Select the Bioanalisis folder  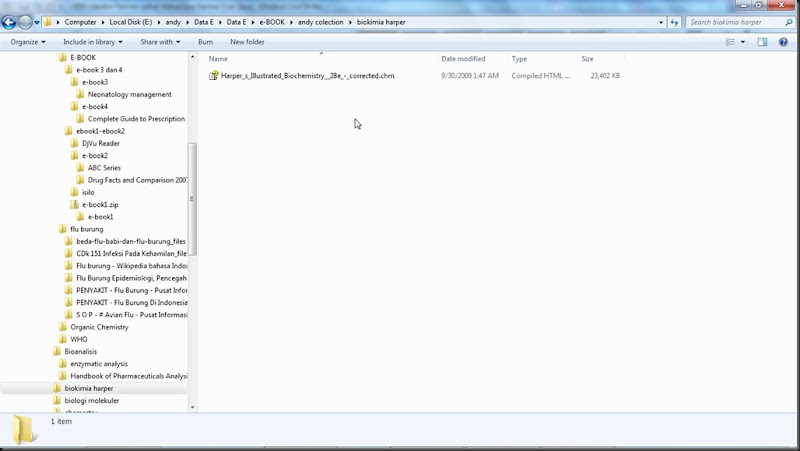pyautogui.click(x=80, y=352)
